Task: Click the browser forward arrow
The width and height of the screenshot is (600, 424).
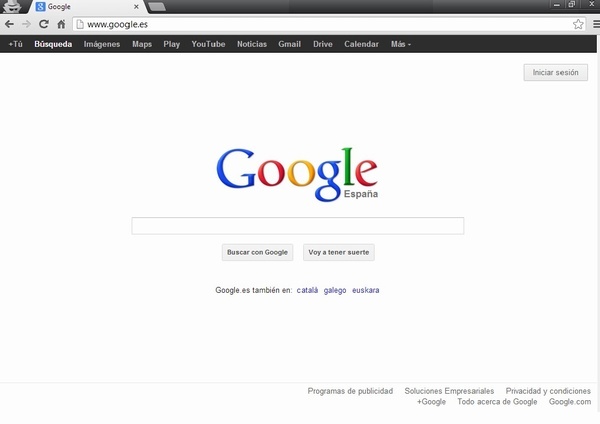Action: click(26, 24)
